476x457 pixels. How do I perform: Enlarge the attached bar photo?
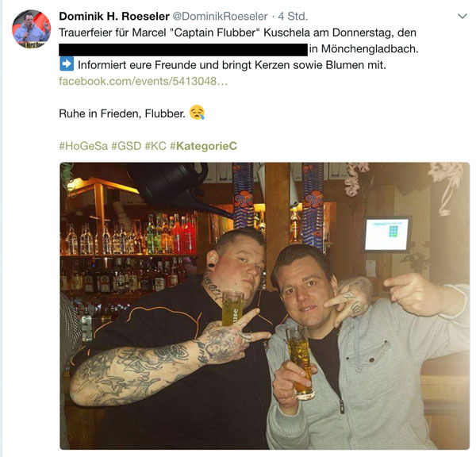pos(265,306)
